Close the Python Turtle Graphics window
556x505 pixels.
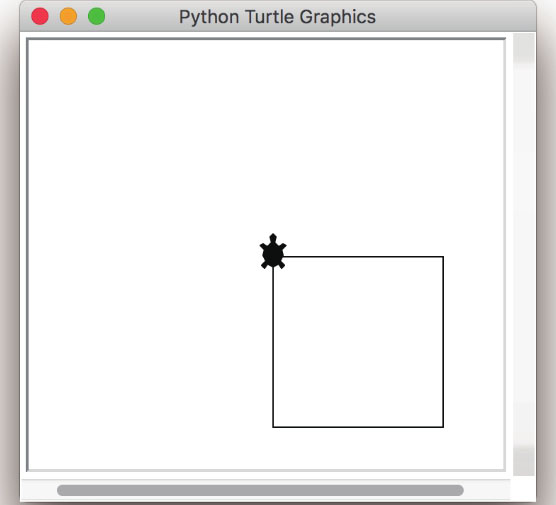[x=40, y=16]
